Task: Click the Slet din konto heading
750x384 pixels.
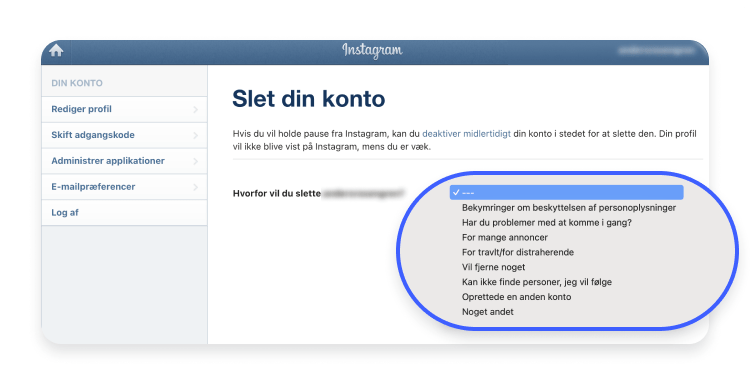Action: (x=309, y=99)
